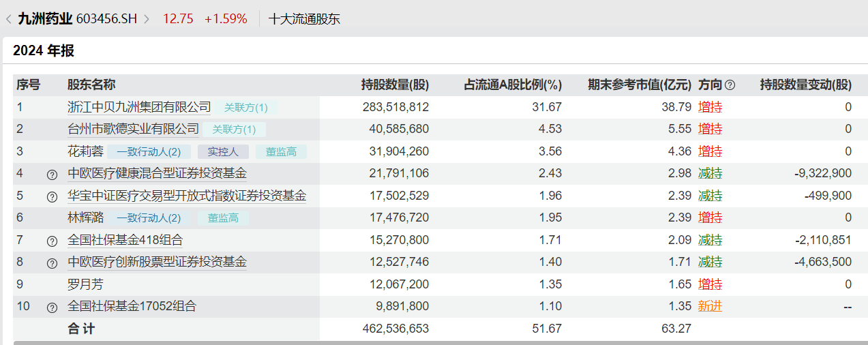Click question icon for 中欧医疗健康混合型证券投资基金
The image size is (868, 345).
[x=52, y=175]
